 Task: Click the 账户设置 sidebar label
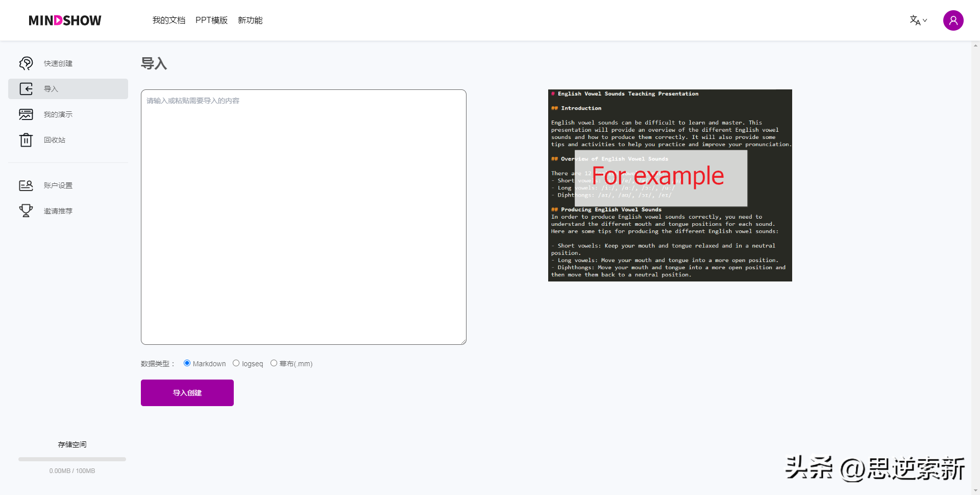[58, 185]
